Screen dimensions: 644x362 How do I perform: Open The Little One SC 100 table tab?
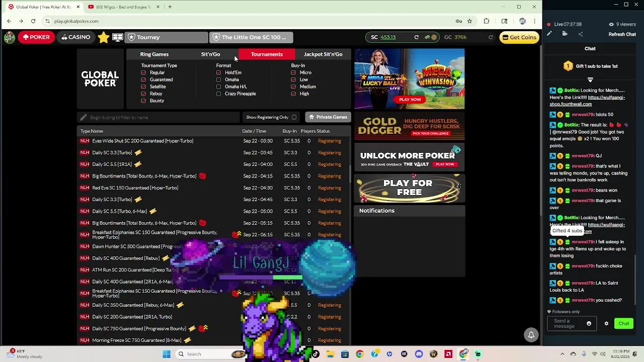[251, 37]
